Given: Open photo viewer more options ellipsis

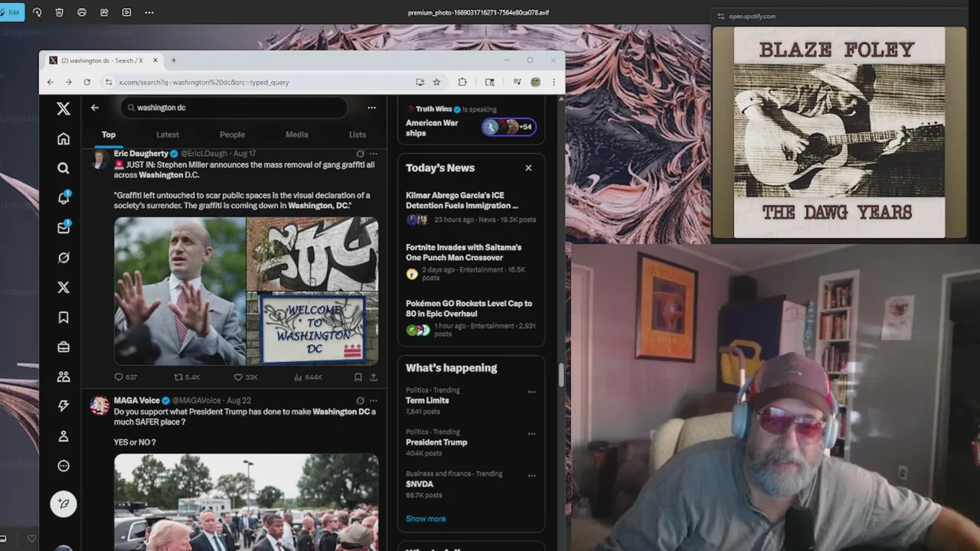Looking at the screenshot, I should coord(149,12).
